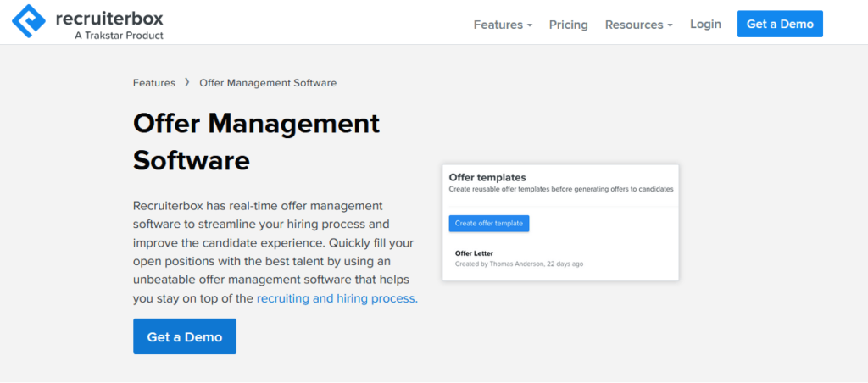Click Created by Thomas Anderson text

pyautogui.click(x=519, y=264)
